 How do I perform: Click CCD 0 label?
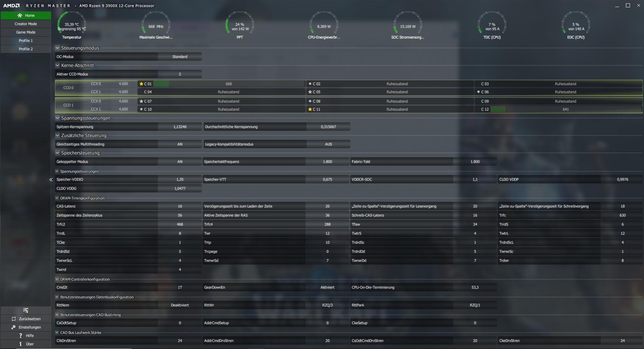(x=68, y=88)
